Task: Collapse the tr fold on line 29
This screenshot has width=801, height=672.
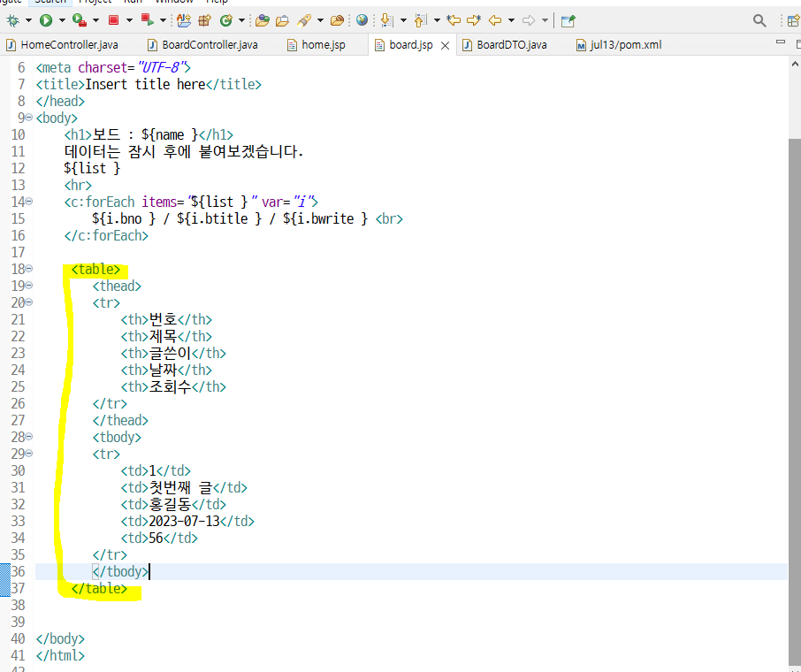Action: point(29,454)
